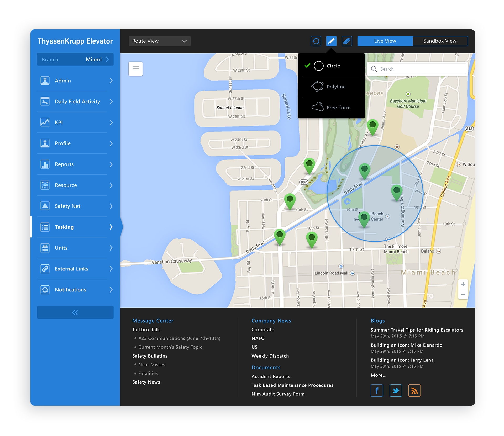Change the Branch Miami selector
This screenshot has height=436, width=504.
[x=75, y=59]
